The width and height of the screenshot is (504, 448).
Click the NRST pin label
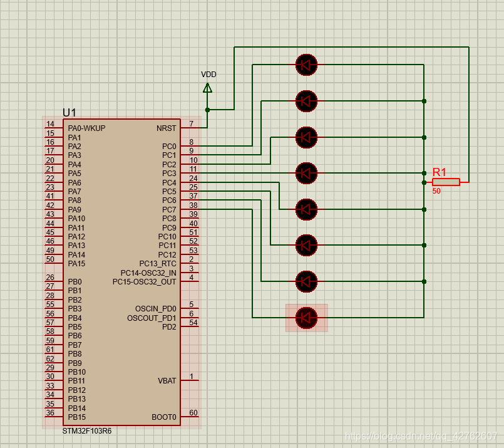coord(166,128)
